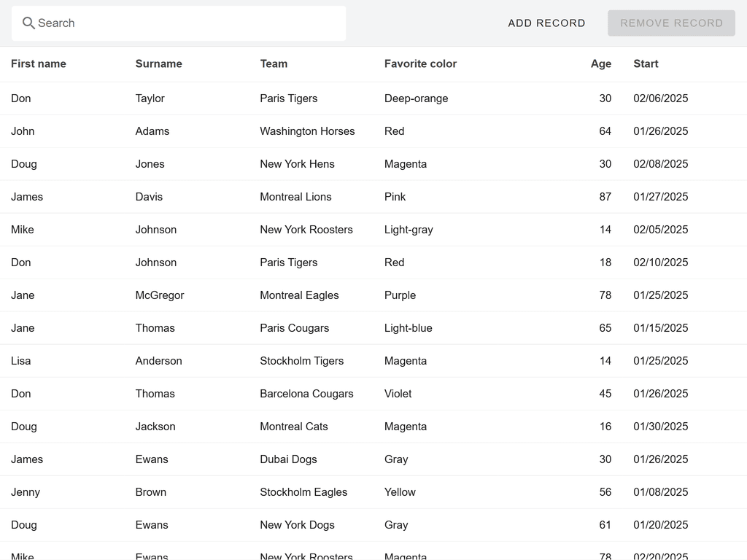This screenshot has height=560, width=747.
Task: Sort the table by Favorite color
Action: click(x=420, y=63)
